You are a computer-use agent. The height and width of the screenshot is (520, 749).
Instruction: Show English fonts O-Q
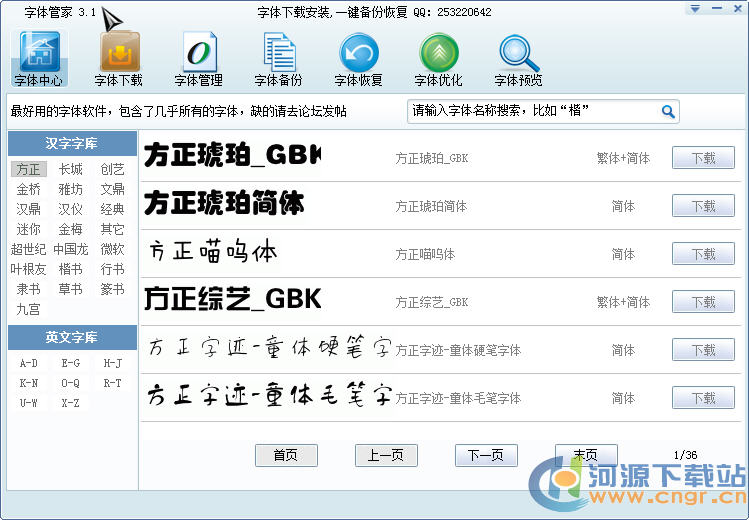coord(71,383)
